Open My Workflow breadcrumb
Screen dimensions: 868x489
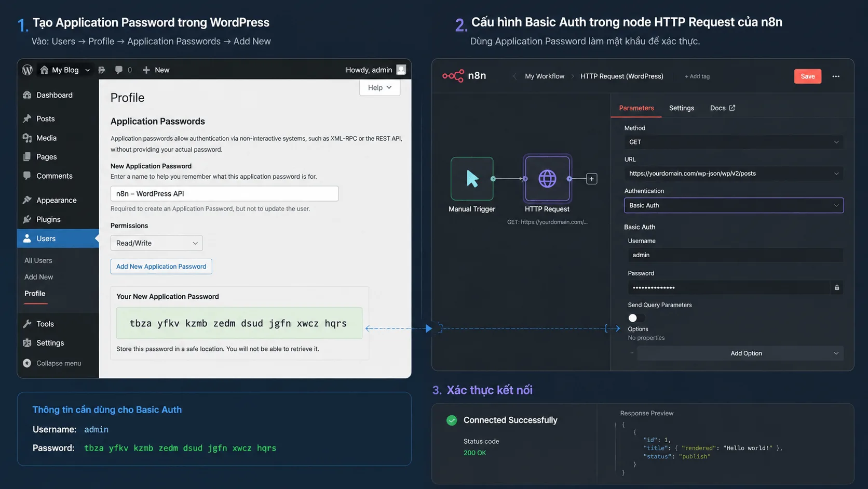(545, 76)
